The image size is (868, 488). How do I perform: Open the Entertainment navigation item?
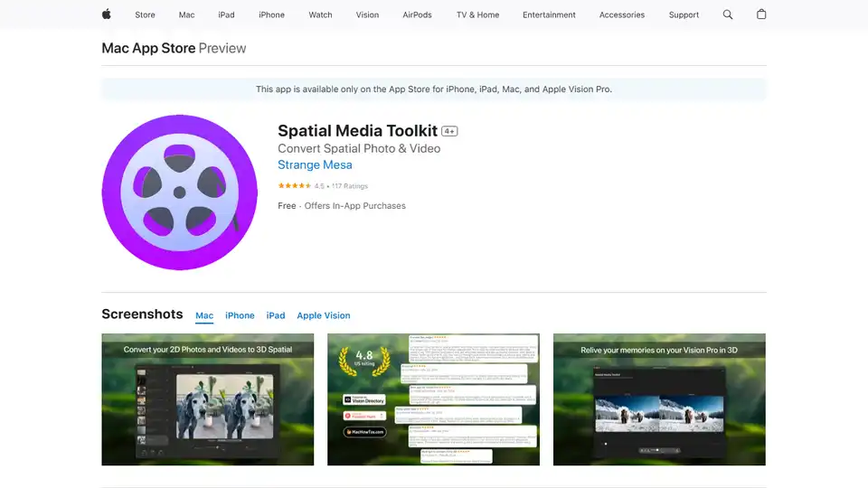tap(549, 15)
